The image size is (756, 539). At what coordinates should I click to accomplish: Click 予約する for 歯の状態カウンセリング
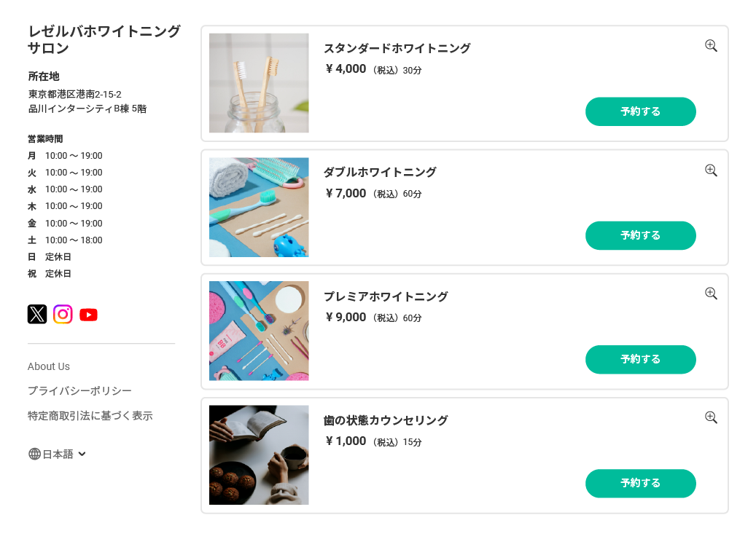(640, 483)
